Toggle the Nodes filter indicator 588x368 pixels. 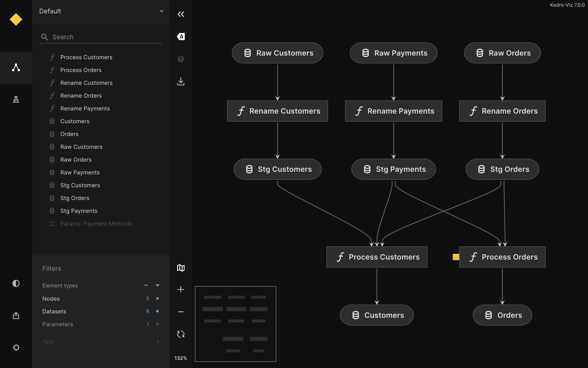pos(157,298)
